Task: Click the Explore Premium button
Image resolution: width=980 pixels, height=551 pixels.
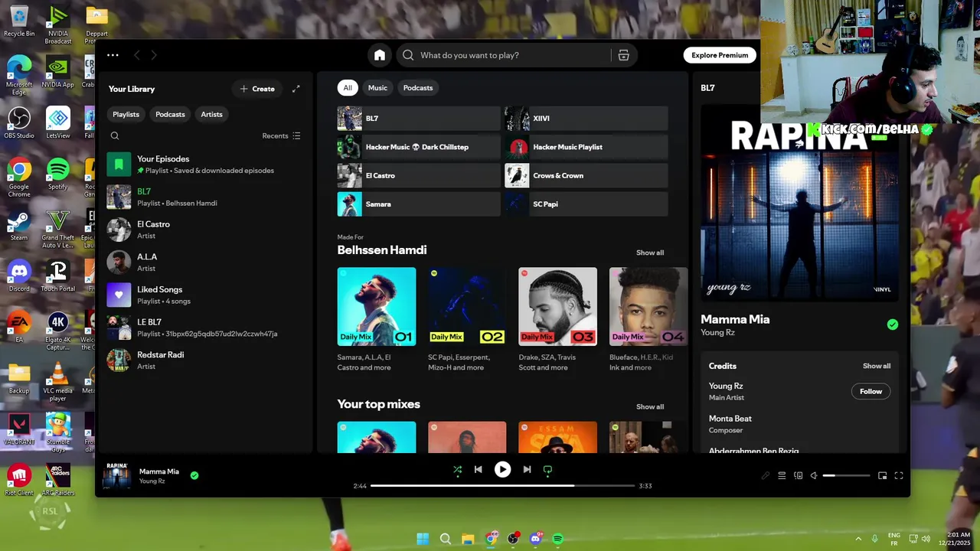Action: (720, 55)
